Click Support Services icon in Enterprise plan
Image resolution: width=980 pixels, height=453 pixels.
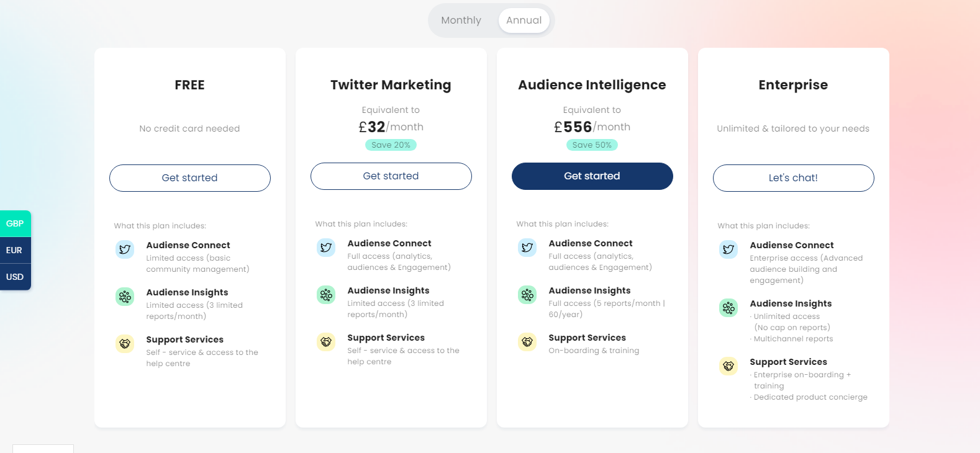click(x=728, y=366)
